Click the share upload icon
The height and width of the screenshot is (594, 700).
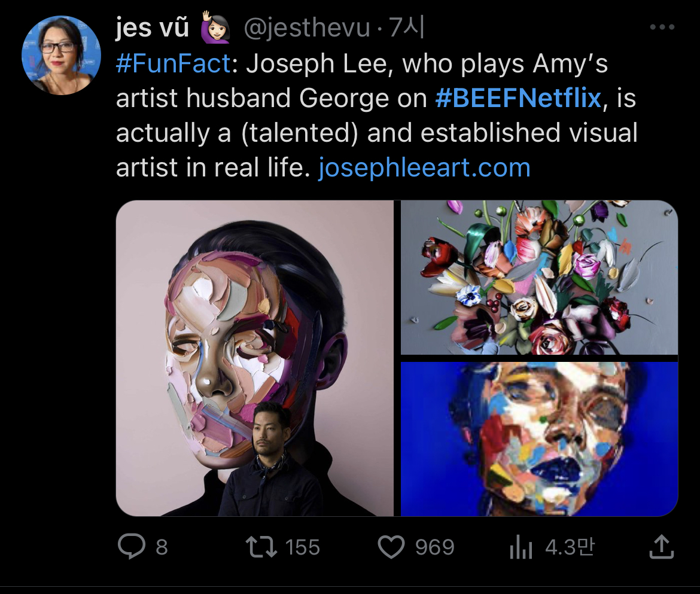[662, 547]
